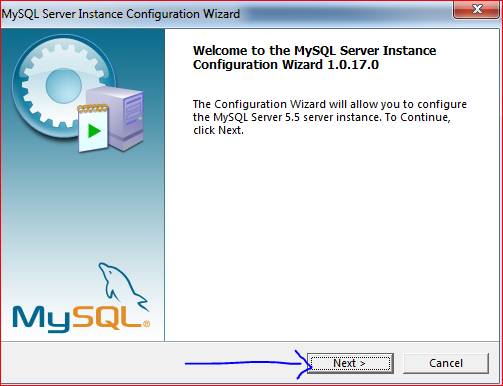The height and width of the screenshot is (386, 503).
Task: Click the gray footer left of Next
Action: point(93,363)
